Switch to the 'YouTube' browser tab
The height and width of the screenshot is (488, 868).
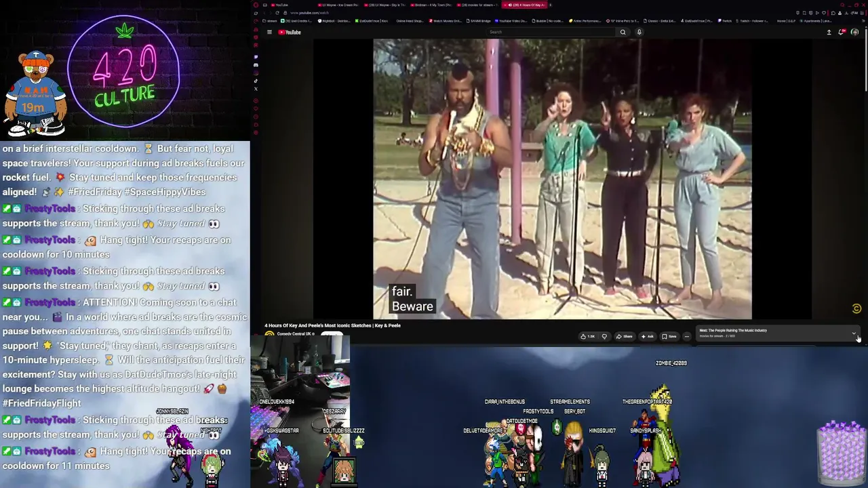(279, 5)
